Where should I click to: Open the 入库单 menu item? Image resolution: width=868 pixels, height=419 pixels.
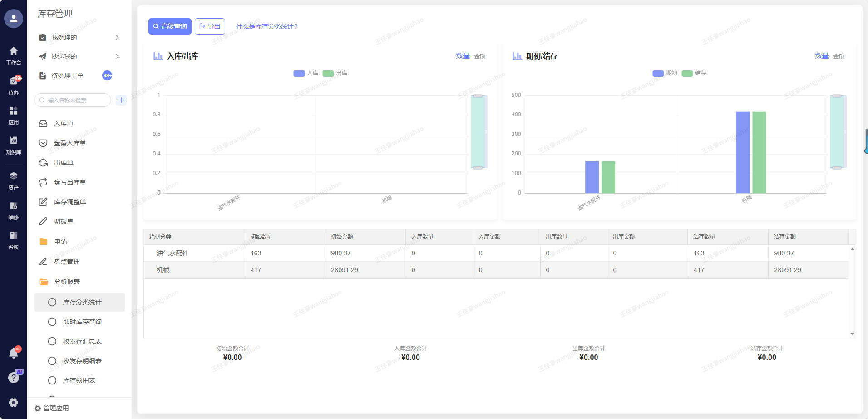click(x=64, y=124)
